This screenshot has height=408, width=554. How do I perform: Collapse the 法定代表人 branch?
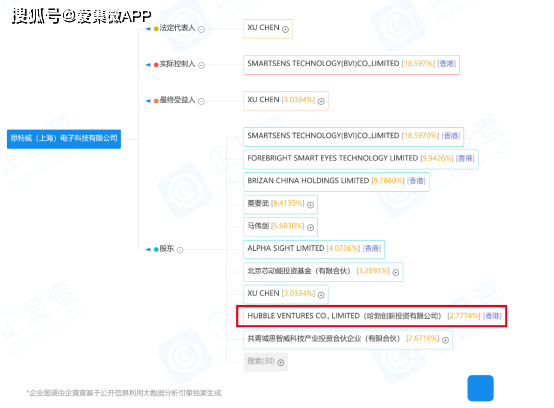click(201, 29)
